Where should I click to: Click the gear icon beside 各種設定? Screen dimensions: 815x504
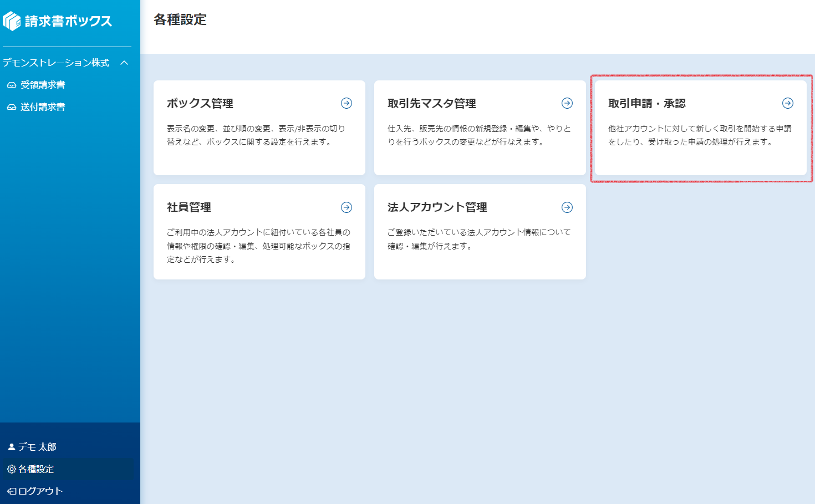click(x=12, y=469)
